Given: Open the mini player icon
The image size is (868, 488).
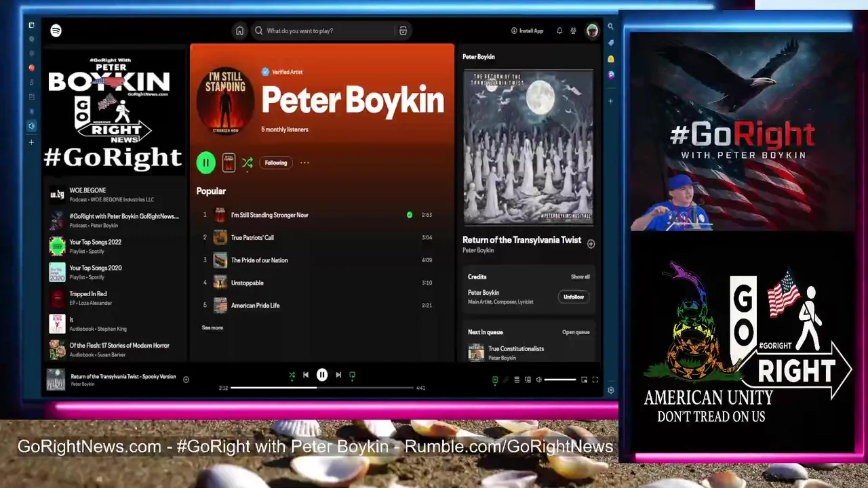Looking at the screenshot, I should [x=584, y=380].
